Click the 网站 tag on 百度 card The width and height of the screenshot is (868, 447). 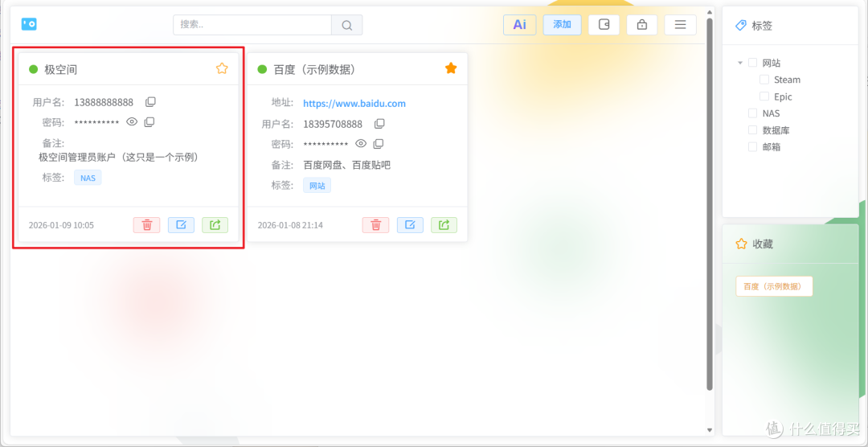(x=317, y=186)
